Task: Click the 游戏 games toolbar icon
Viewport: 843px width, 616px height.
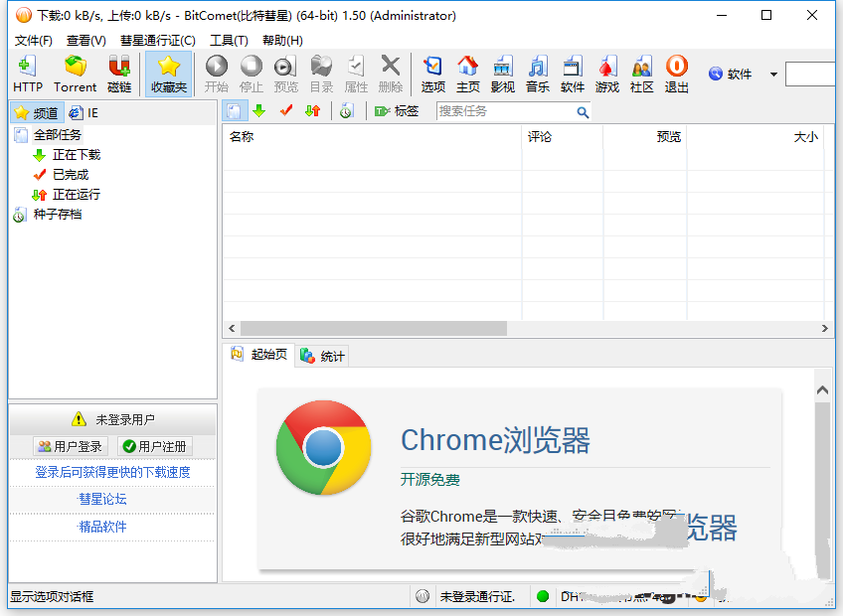Action: click(x=607, y=74)
